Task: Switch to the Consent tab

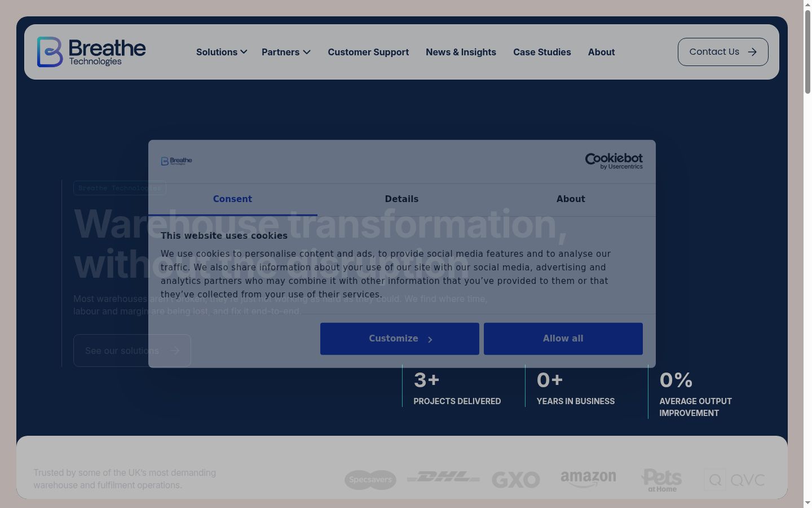Action: 232,199
